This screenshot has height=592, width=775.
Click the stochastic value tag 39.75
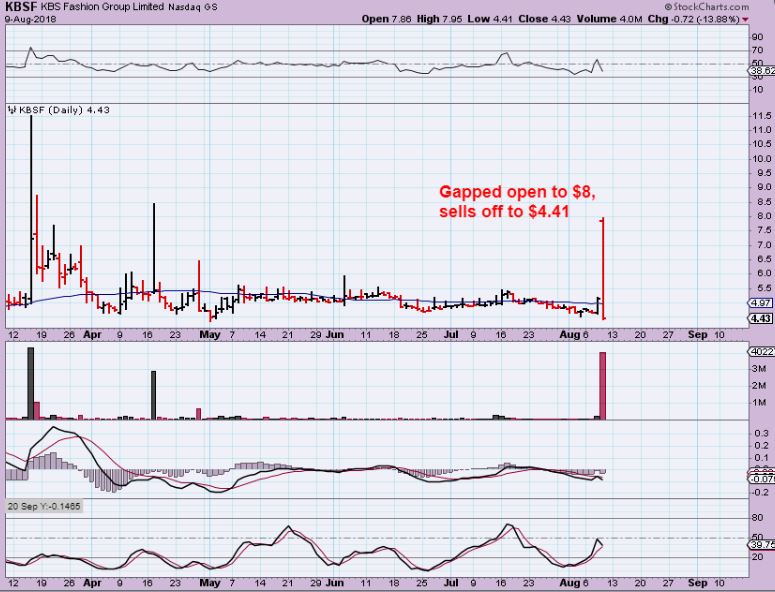(763, 545)
